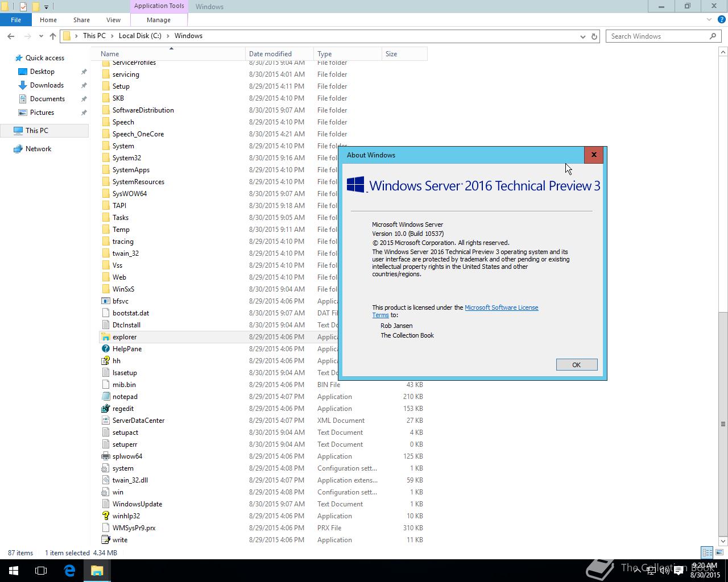
Task: Open the Action Center notifications icon
Action: [679, 571]
